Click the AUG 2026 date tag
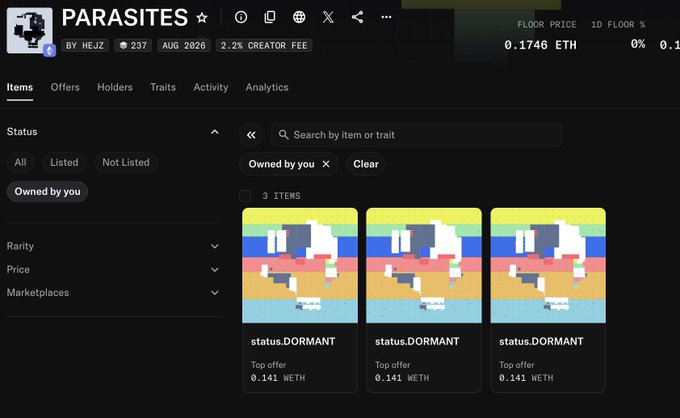 pos(184,46)
